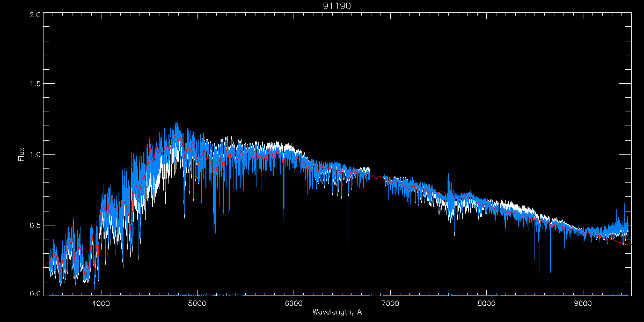
Task: Click the 0.5 y-axis tick label
Action: coord(35,225)
